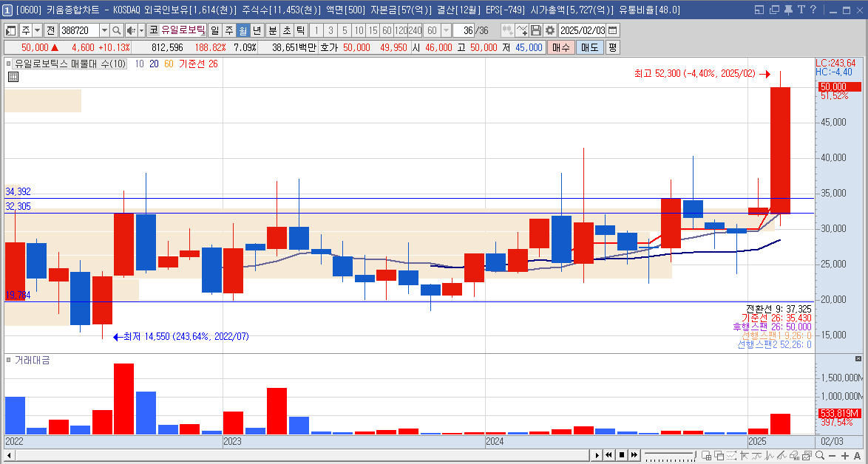Click the arrow-to-corner chart icon in the bottom toolbar
868x464 pixels.
tap(744, 455)
